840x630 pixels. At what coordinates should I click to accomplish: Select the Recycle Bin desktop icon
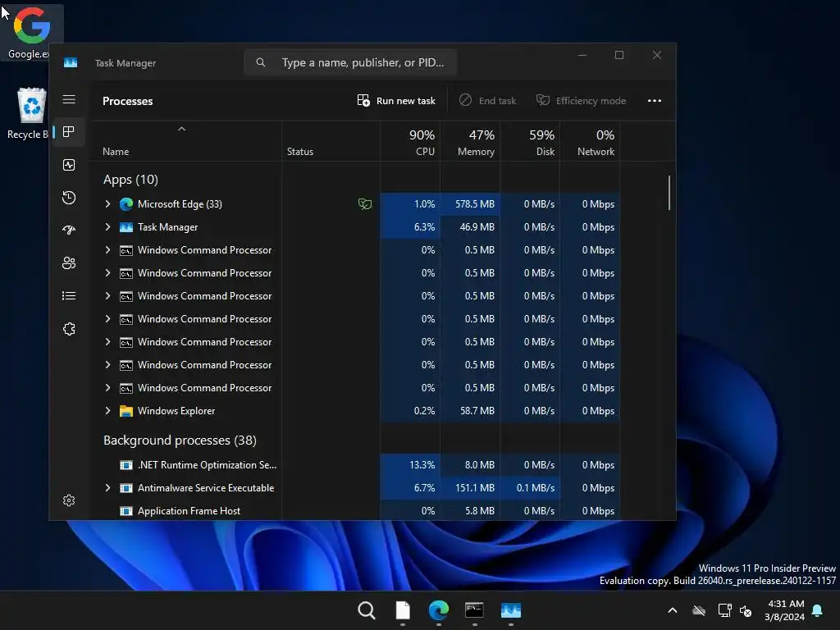click(31, 113)
